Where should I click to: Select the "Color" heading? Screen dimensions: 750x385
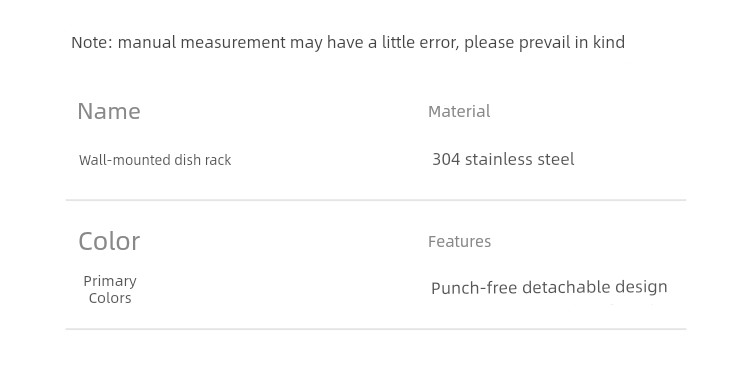click(109, 241)
